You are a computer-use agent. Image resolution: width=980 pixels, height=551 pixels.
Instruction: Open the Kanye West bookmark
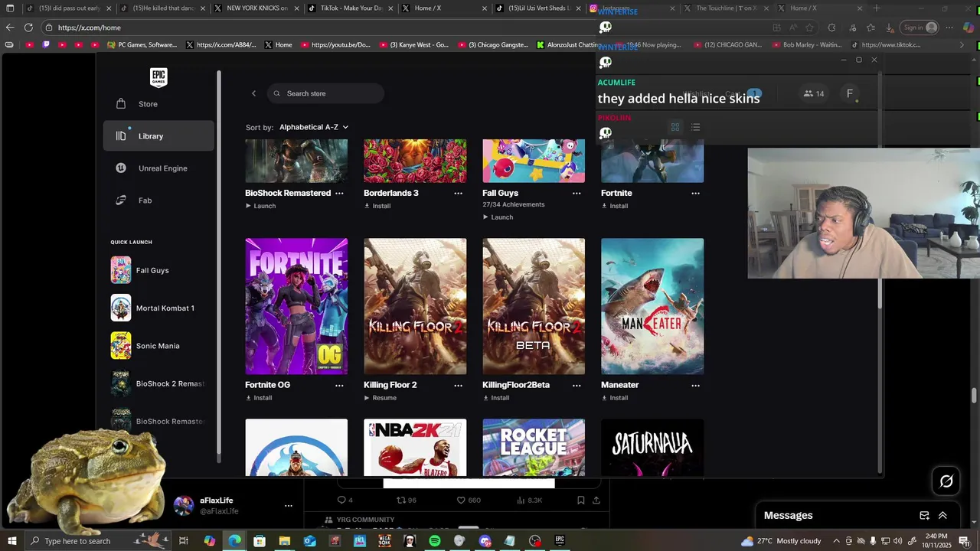[x=414, y=45]
